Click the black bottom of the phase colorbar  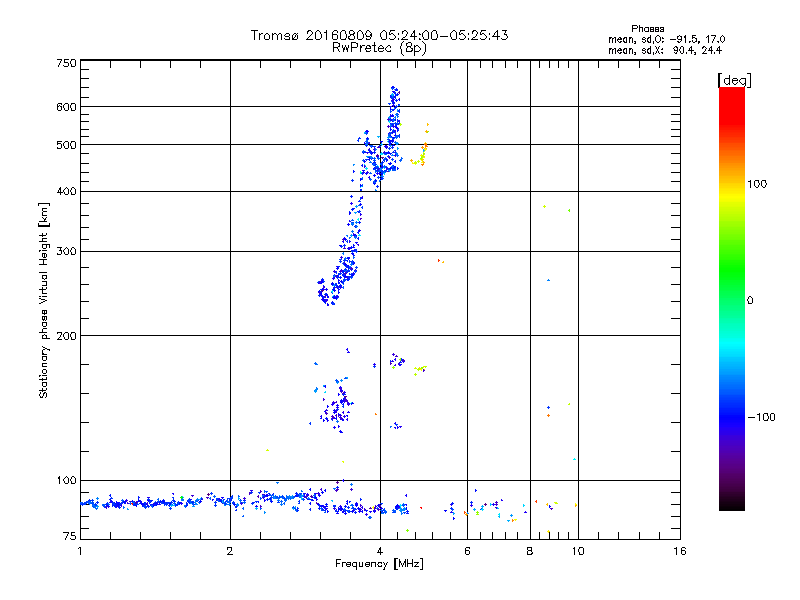tap(732, 503)
